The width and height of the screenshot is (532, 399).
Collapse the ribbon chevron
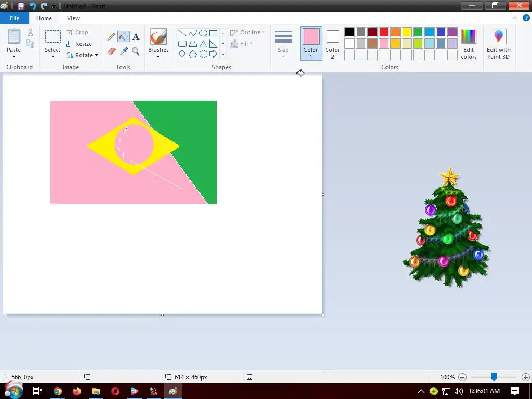(515, 18)
